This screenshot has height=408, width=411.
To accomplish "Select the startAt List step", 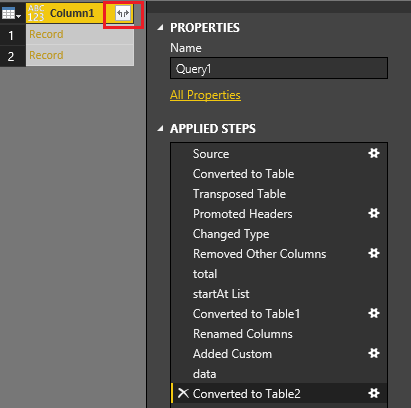I will coord(279,294).
